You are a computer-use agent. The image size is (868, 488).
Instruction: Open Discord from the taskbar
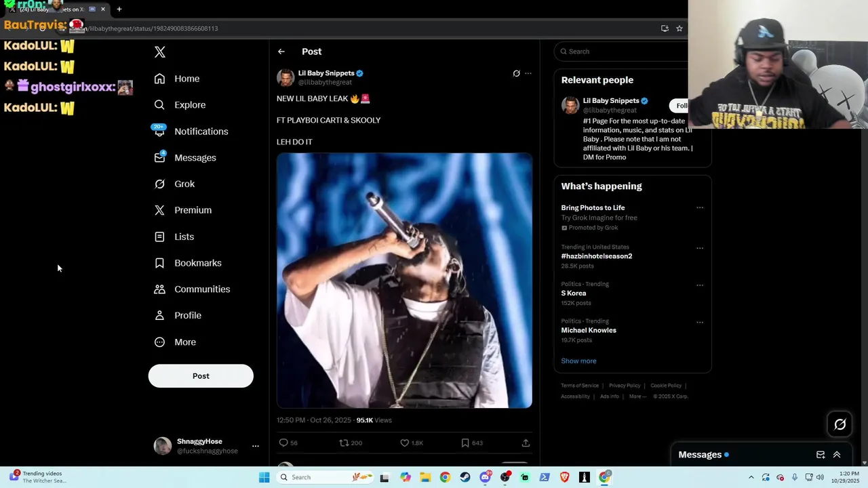coord(485,477)
